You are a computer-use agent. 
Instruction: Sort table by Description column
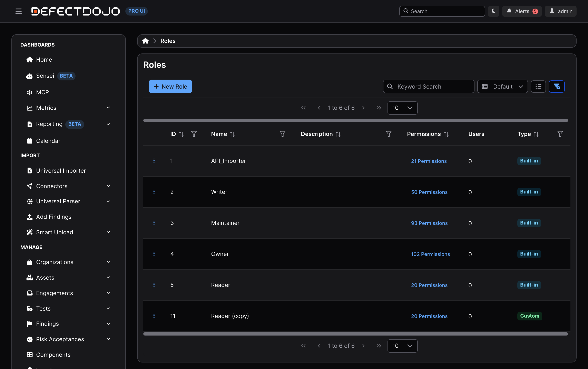click(338, 134)
